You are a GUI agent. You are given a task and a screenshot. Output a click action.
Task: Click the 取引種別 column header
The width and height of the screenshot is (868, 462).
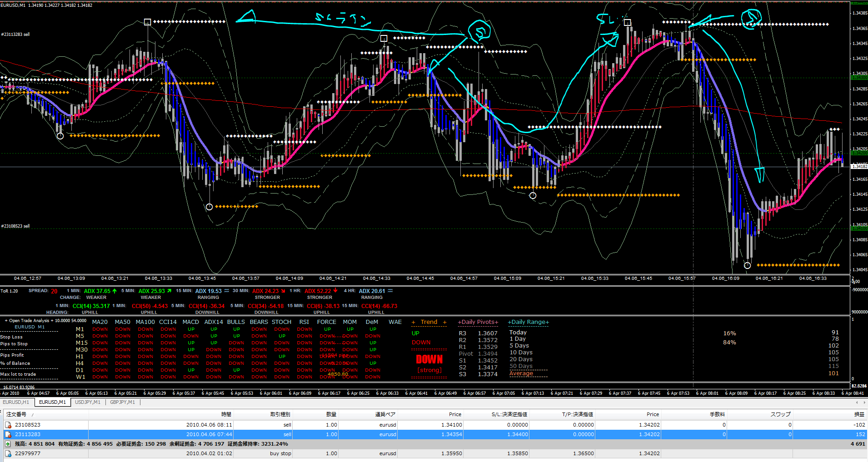coord(280,414)
